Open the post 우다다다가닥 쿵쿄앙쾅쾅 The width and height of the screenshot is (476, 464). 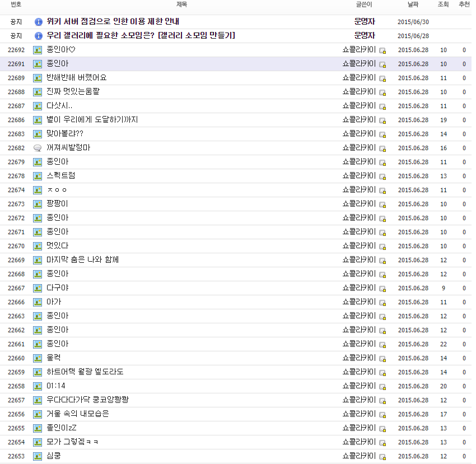[x=87, y=400]
